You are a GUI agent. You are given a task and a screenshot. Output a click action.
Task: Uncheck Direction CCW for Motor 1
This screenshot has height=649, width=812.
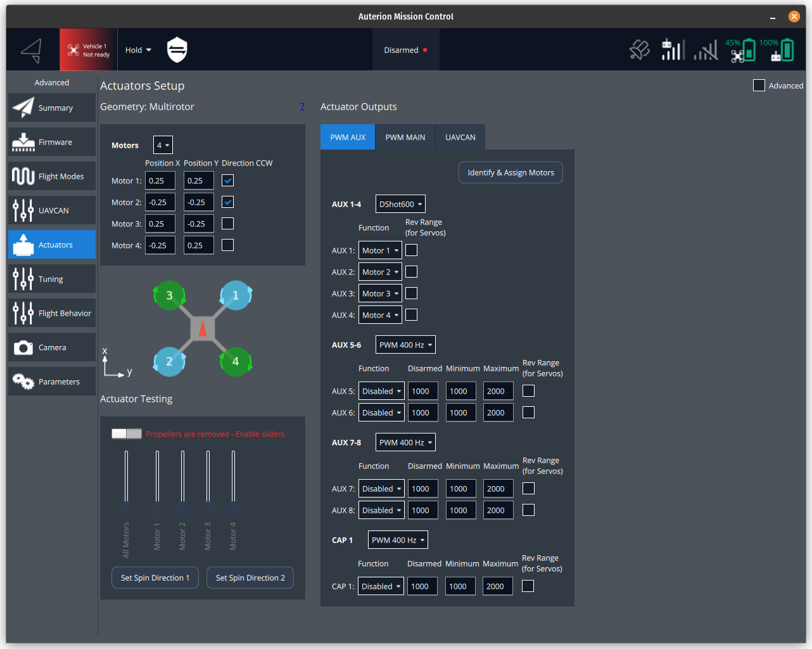228,181
